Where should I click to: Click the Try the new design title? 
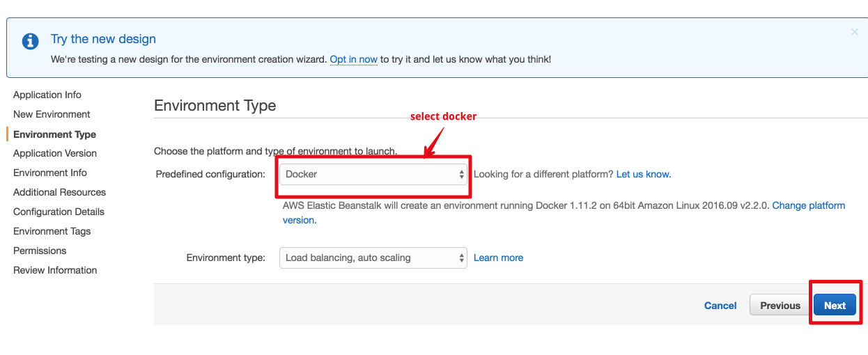pos(103,39)
